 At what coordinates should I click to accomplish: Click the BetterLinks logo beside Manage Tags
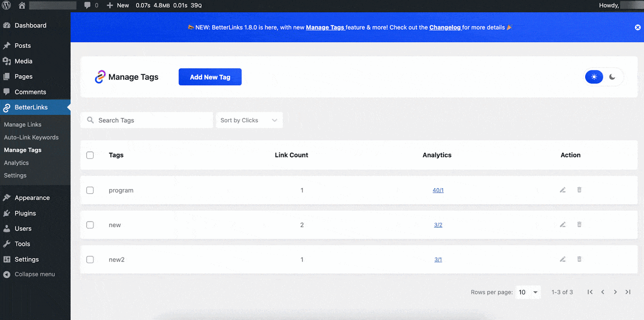pyautogui.click(x=100, y=77)
